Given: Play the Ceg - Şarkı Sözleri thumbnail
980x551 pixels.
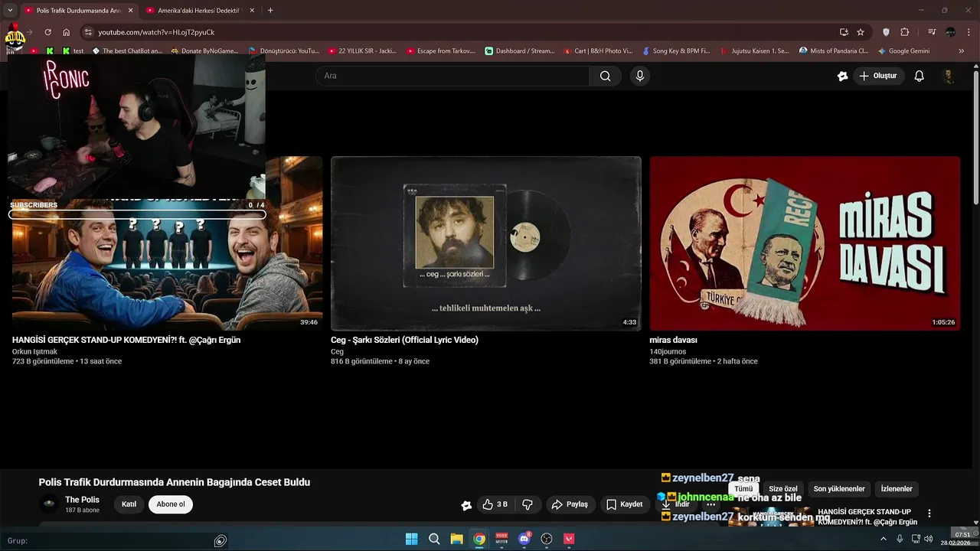Looking at the screenshot, I should (x=486, y=243).
